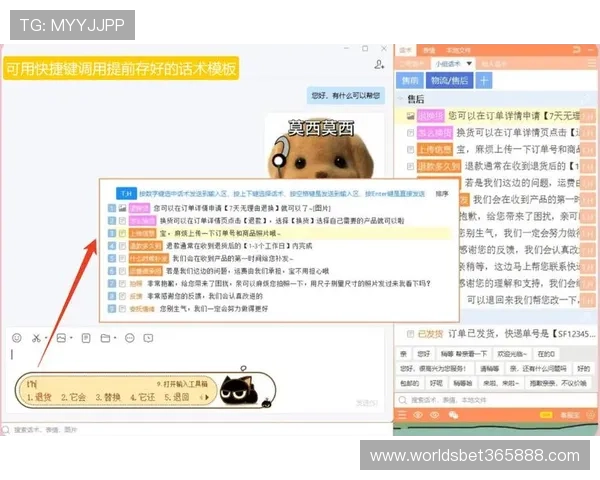Click the round speech-bubble icon in chat toolbar
This screenshot has height=480, width=600.
coord(130,338)
